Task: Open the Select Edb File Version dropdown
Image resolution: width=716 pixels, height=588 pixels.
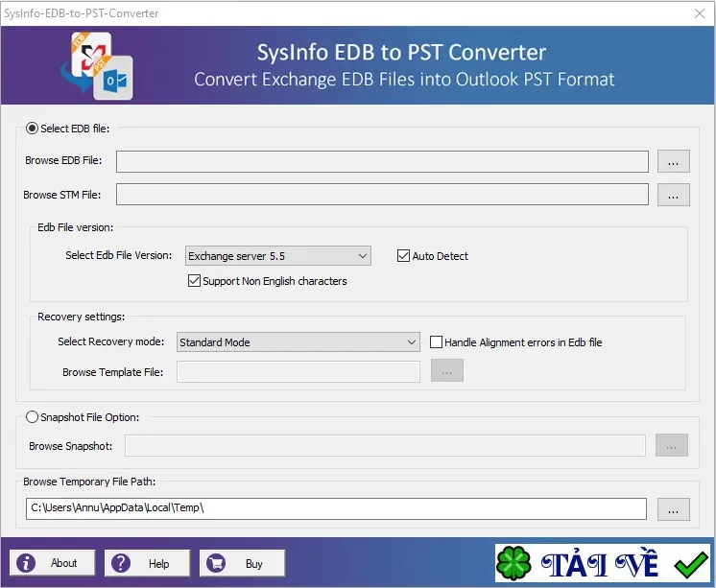Action: (278, 256)
